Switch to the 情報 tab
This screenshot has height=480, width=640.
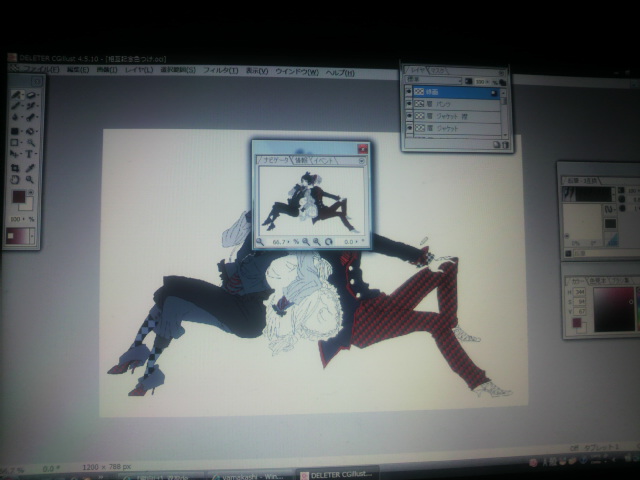pos(302,160)
